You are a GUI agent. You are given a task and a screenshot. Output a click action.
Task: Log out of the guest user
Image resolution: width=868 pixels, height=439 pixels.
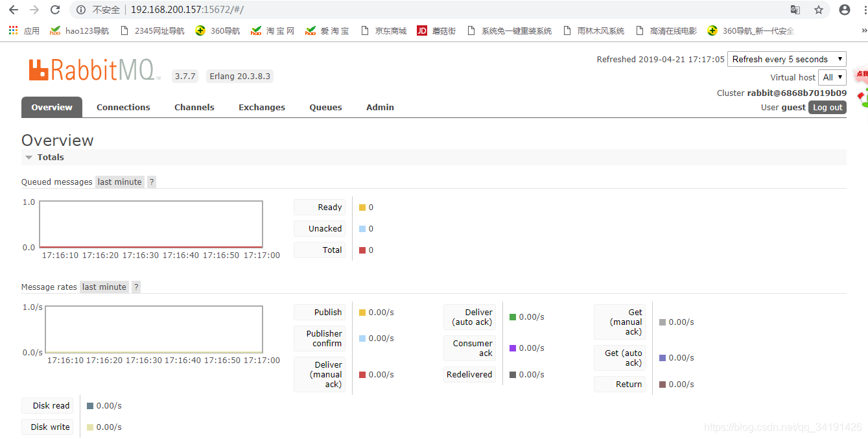827,108
